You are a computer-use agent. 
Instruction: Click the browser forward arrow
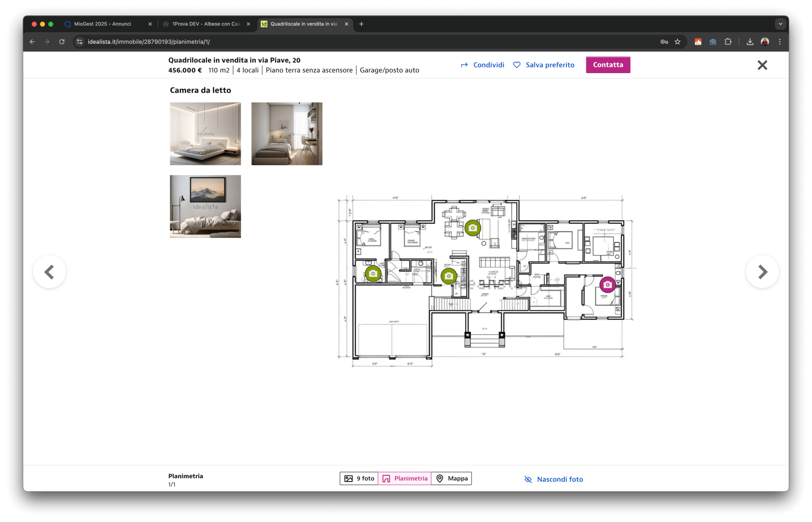pos(47,42)
